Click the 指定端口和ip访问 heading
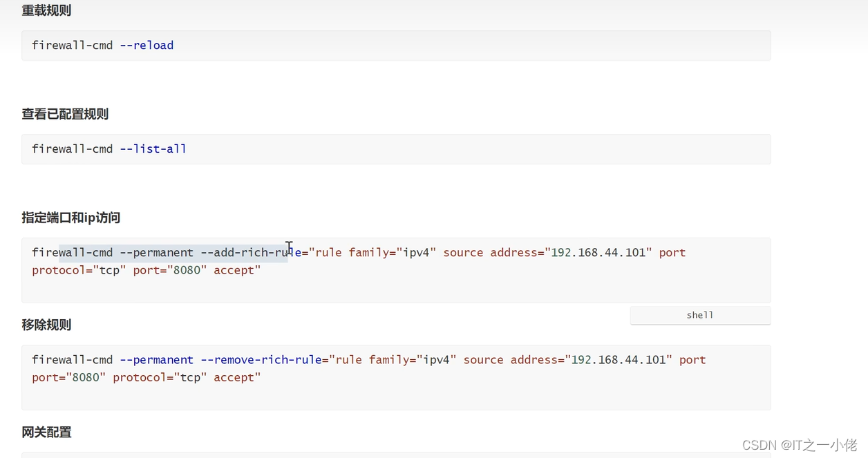The image size is (868, 458). click(x=71, y=218)
